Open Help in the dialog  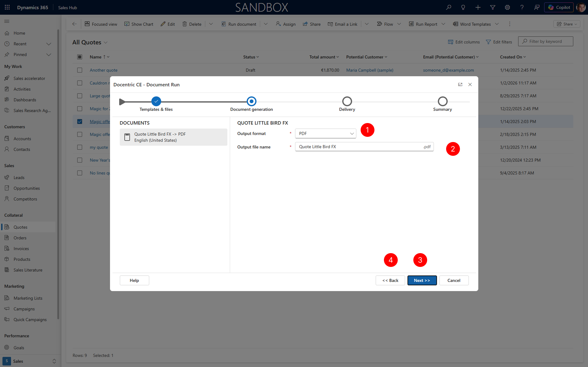(x=134, y=280)
